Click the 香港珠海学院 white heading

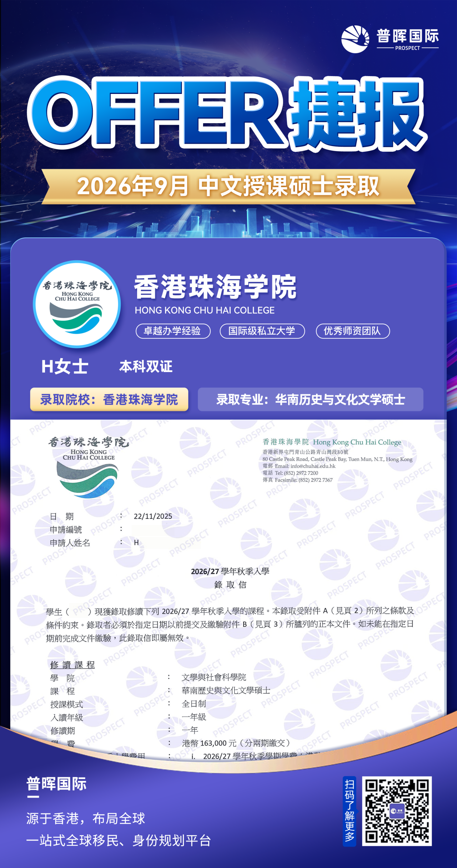point(215,287)
